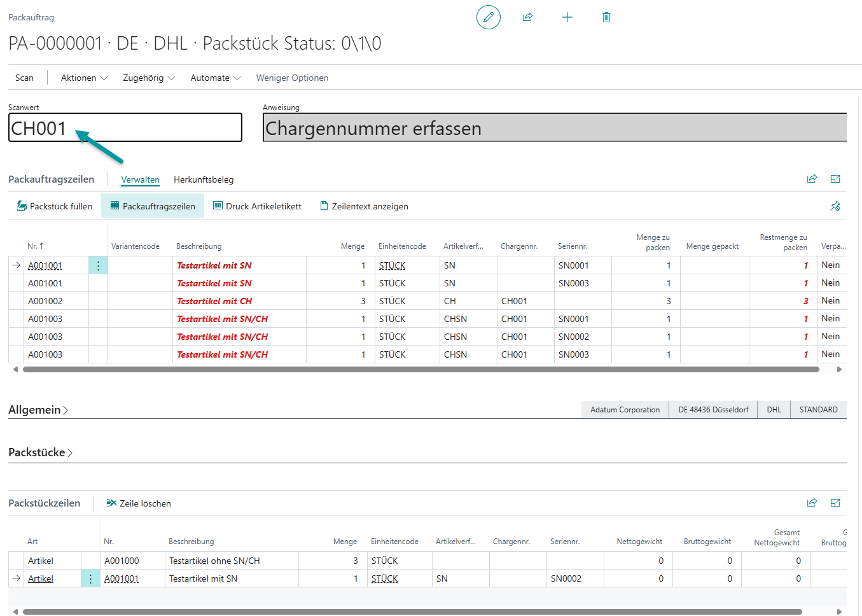The image size is (862, 616).
Task: Open the Automate dropdown menu
Action: (x=215, y=78)
